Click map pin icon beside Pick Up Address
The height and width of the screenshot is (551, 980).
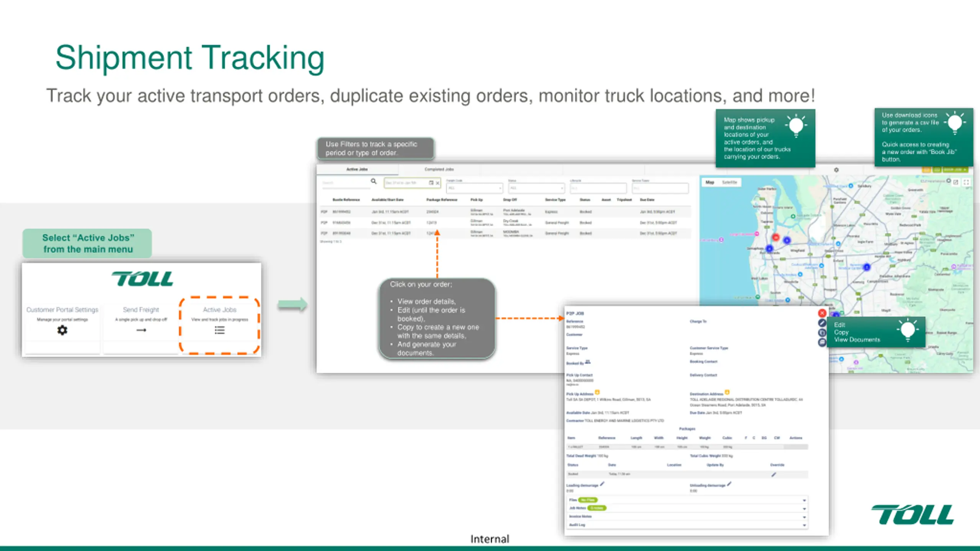pos(597,392)
